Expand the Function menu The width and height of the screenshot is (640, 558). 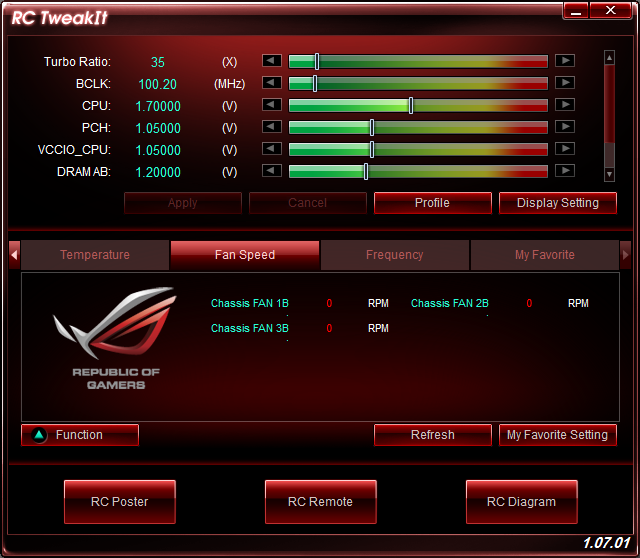80,435
